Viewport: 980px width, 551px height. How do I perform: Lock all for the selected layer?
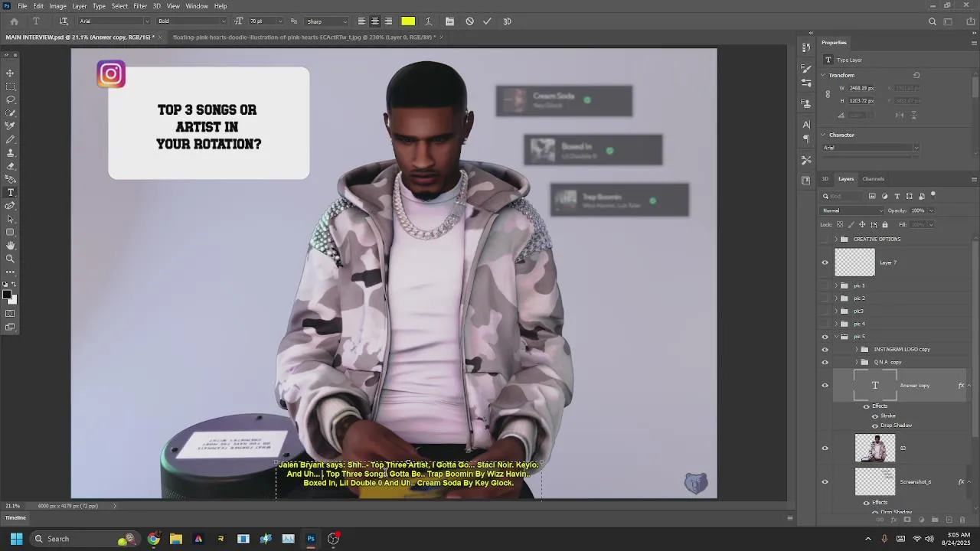[x=885, y=224]
